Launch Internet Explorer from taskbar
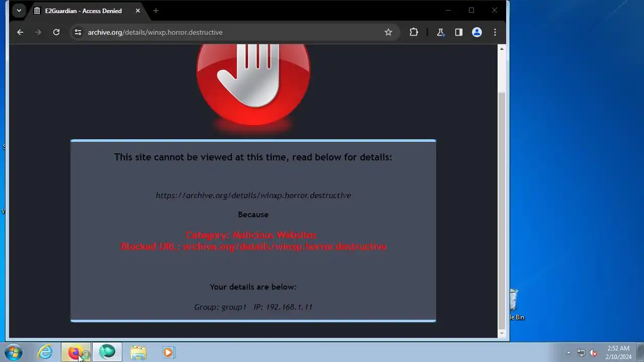Image resolution: width=644 pixels, height=362 pixels. pyautogui.click(x=45, y=352)
